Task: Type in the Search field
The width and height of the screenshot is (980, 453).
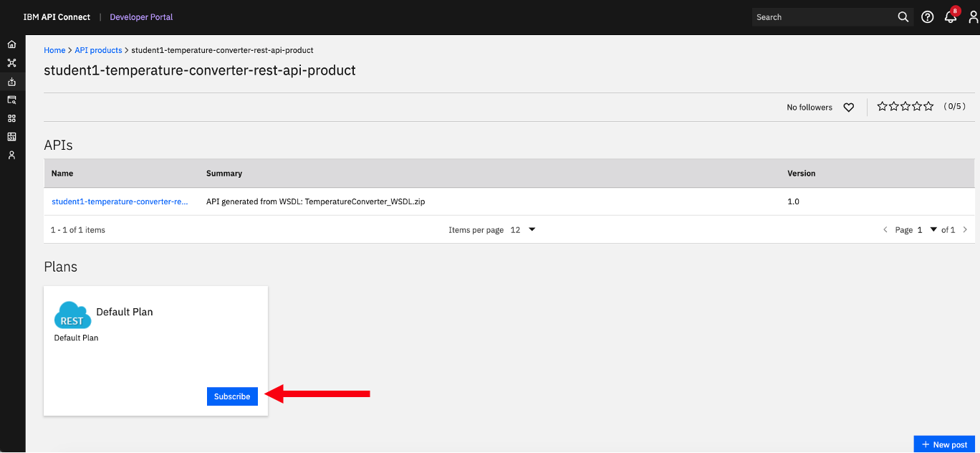Action: [x=823, y=17]
